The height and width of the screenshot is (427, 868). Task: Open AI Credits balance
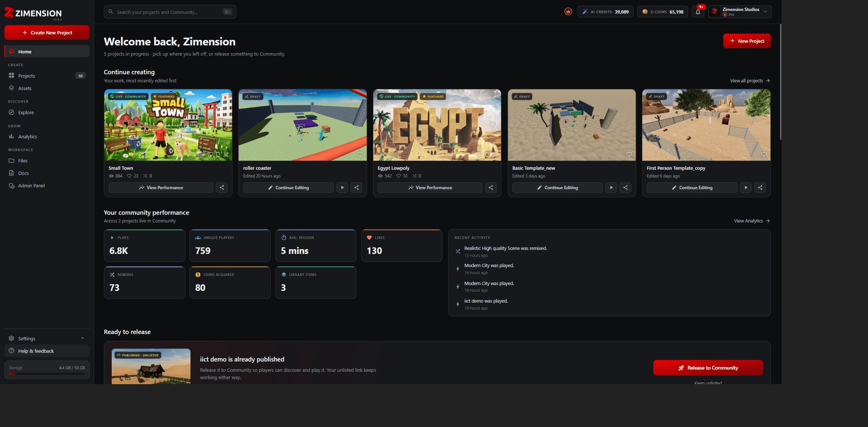605,12
